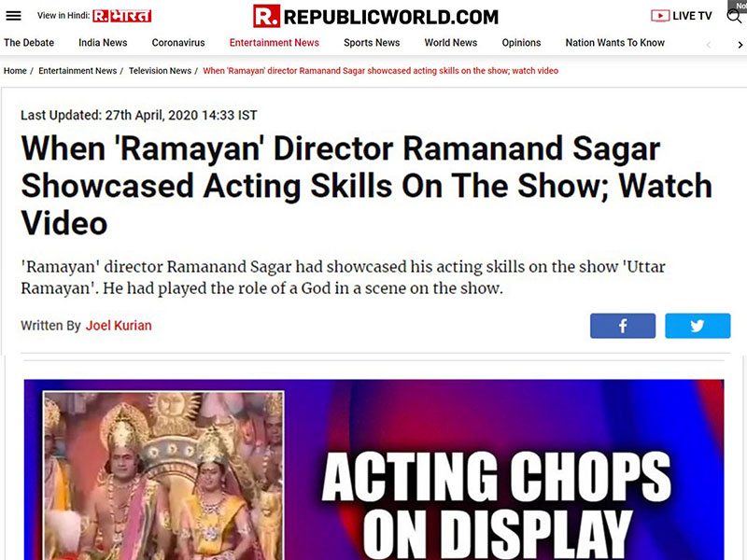This screenshot has width=747, height=560.
Task: Open Nation Wants To Know
Action: pyautogui.click(x=615, y=43)
